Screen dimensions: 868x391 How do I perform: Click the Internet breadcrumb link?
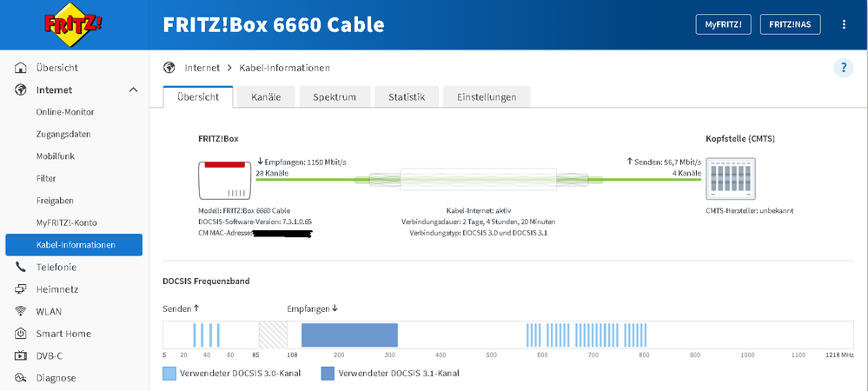click(x=202, y=68)
